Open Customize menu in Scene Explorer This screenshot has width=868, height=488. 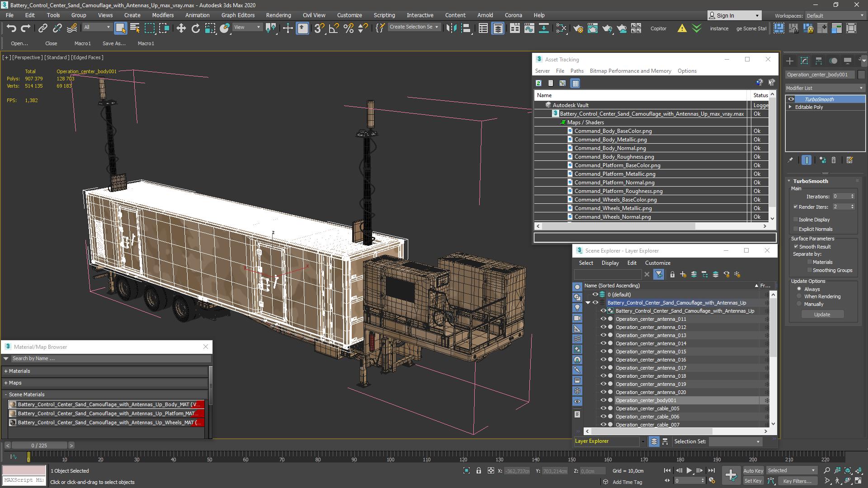click(x=657, y=263)
